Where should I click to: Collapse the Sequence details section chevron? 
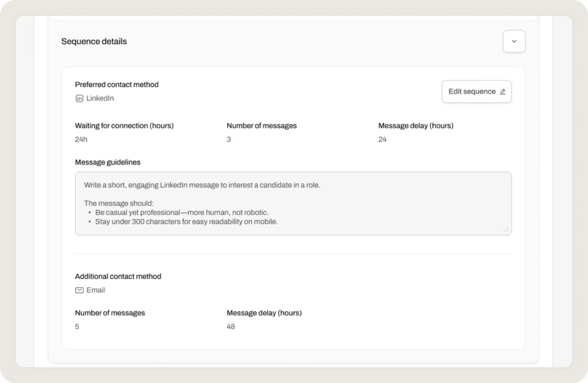514,42
